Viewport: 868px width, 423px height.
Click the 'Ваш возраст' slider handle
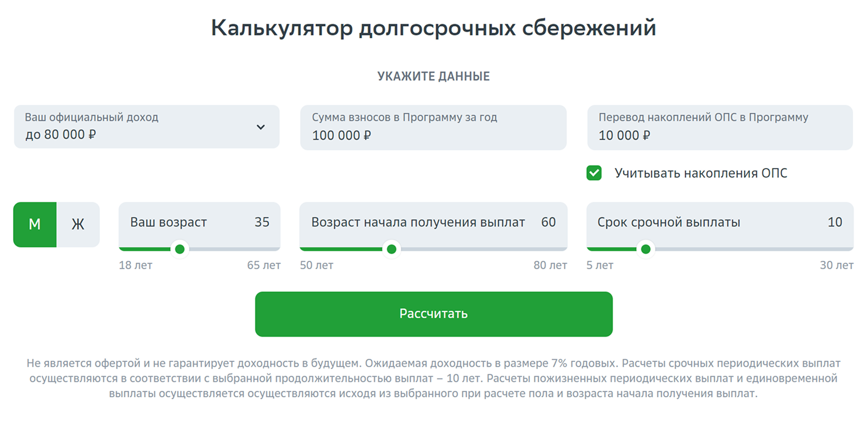coord(180,249)
